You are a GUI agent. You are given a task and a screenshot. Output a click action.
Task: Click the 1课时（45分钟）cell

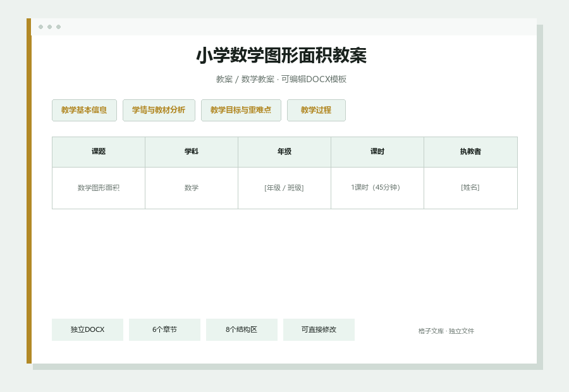pos(377,188)
